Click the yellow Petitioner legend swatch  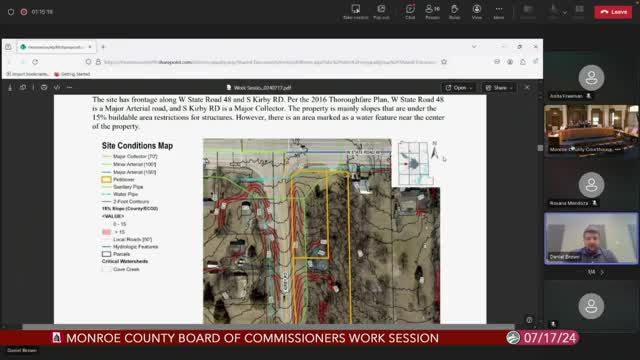pyautogui.click(x=106, y=180)
